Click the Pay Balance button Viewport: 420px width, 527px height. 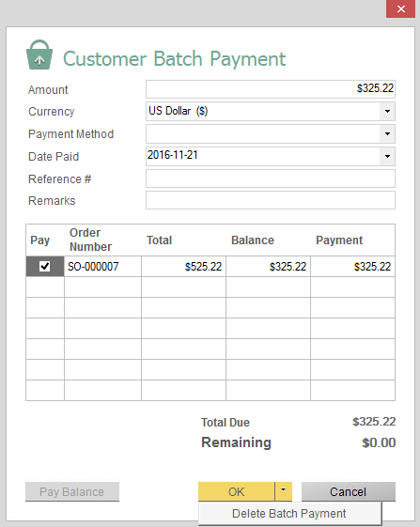(x=72, y=491)
